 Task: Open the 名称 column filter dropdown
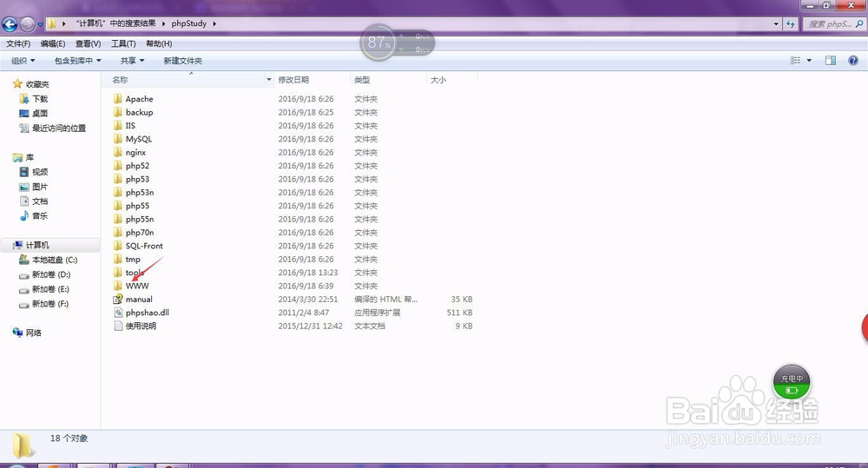269,80
